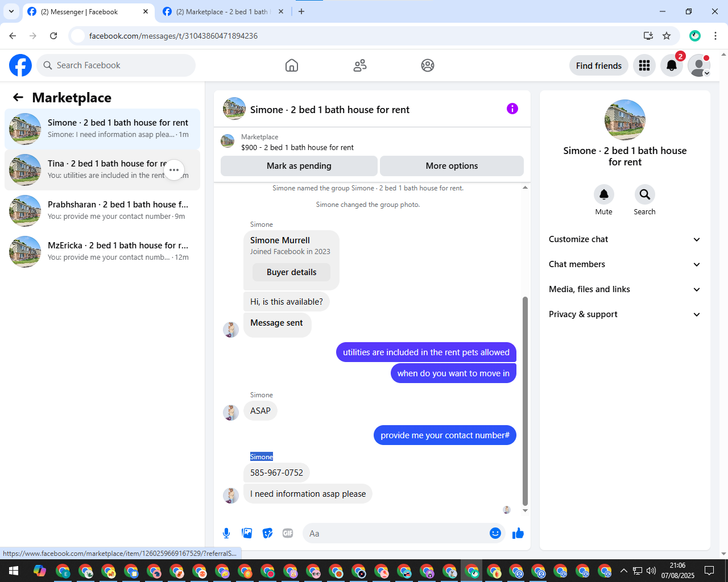Search in conversation magnifier icon

[645, 194]
